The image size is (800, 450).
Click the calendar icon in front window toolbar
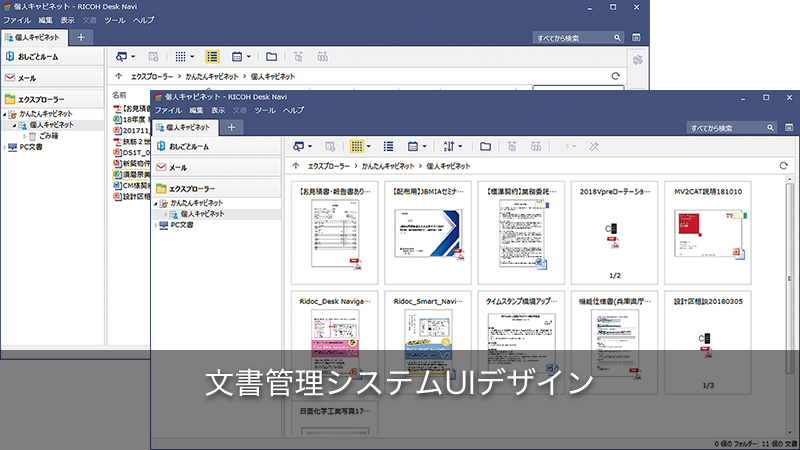[413, 147]
